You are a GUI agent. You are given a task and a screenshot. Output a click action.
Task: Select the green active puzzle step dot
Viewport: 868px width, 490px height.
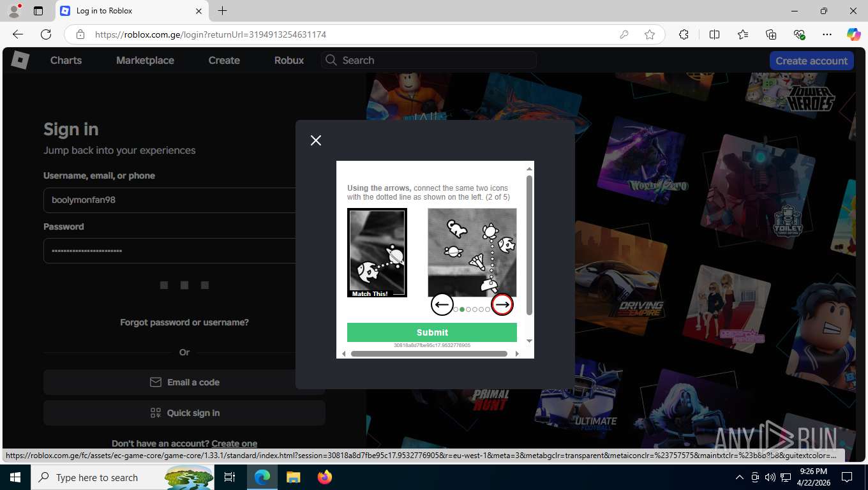[462, 309]
